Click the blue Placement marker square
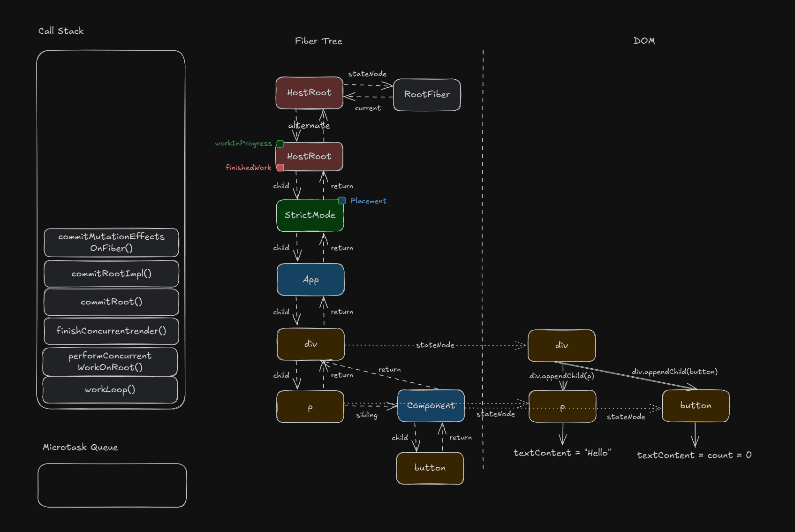The height and width of the screenshot is (532, 795). 342,201
